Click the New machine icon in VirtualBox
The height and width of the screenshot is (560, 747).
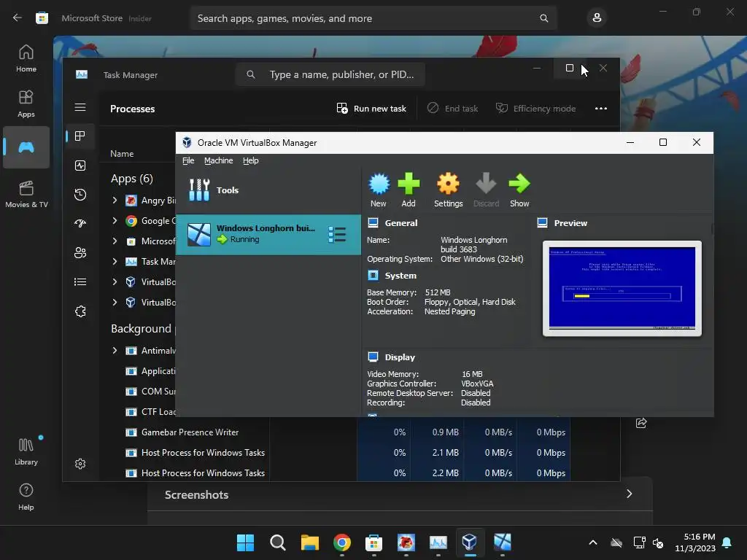coord(379,184)
